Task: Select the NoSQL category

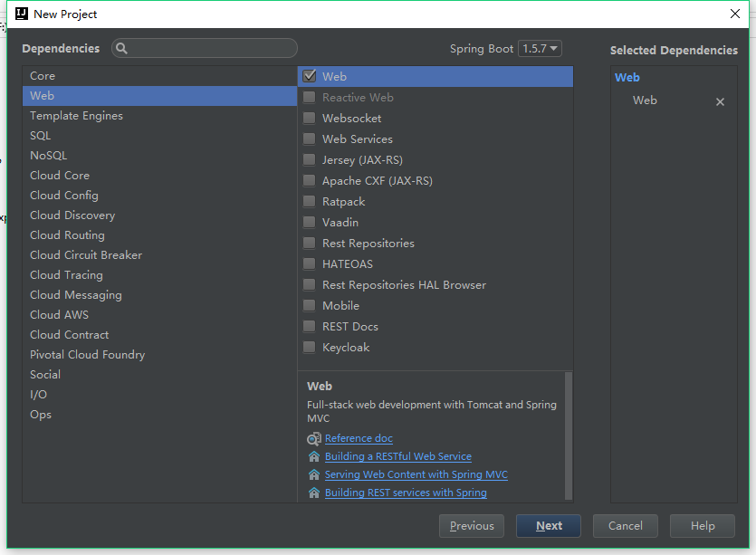Action: pyautogui.click(x=48, y=156)
